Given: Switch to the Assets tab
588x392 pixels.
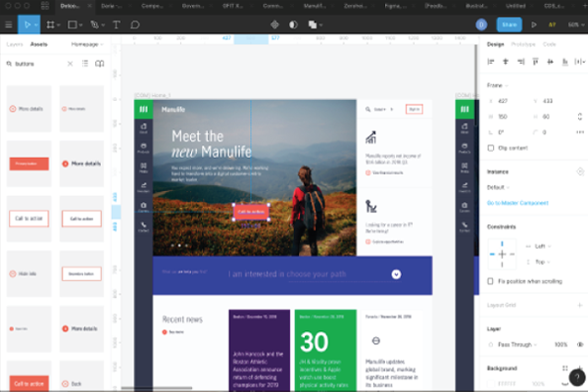Looking at the screenshot, I should [38, 44].
